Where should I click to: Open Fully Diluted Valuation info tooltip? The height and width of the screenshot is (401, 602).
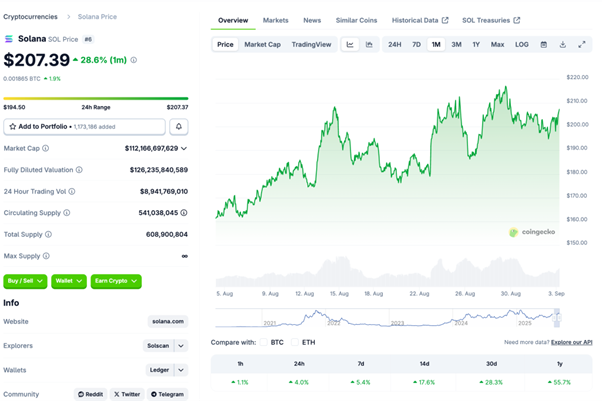tap(79, 170)
